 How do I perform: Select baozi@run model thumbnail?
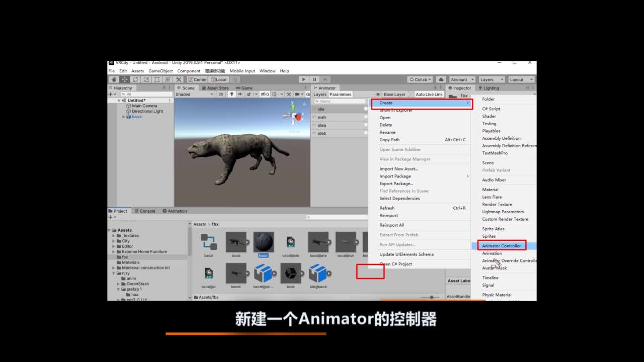[x=346, y=242]
